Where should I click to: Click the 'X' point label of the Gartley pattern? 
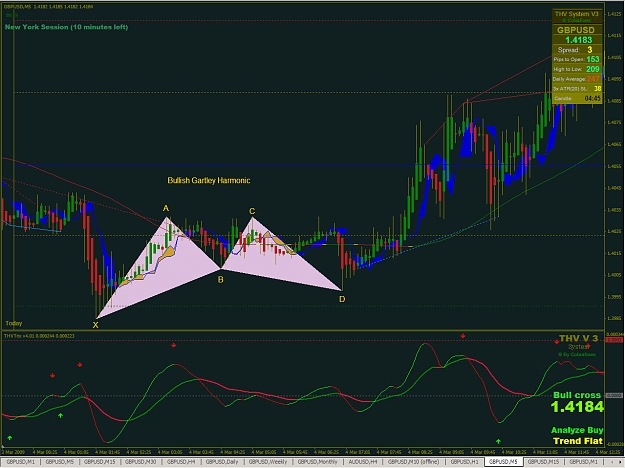pyautogui.click(x=95, y=325)
